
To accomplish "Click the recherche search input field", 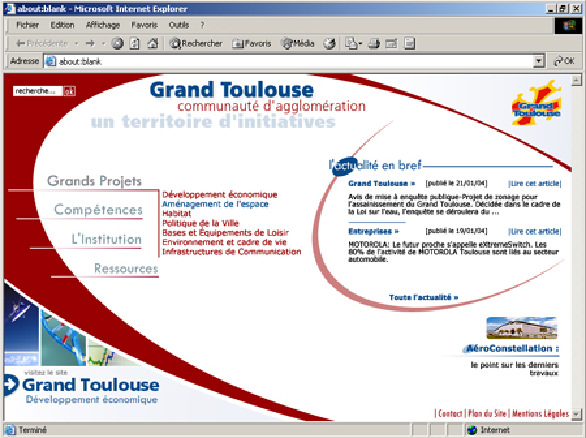I will 37,91.
